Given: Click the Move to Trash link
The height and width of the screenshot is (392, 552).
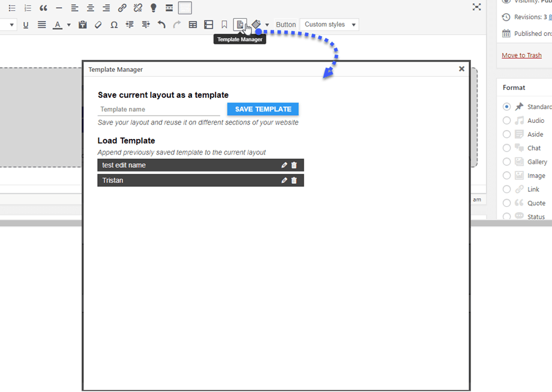Looking at the screenshot, I should 521,55.
